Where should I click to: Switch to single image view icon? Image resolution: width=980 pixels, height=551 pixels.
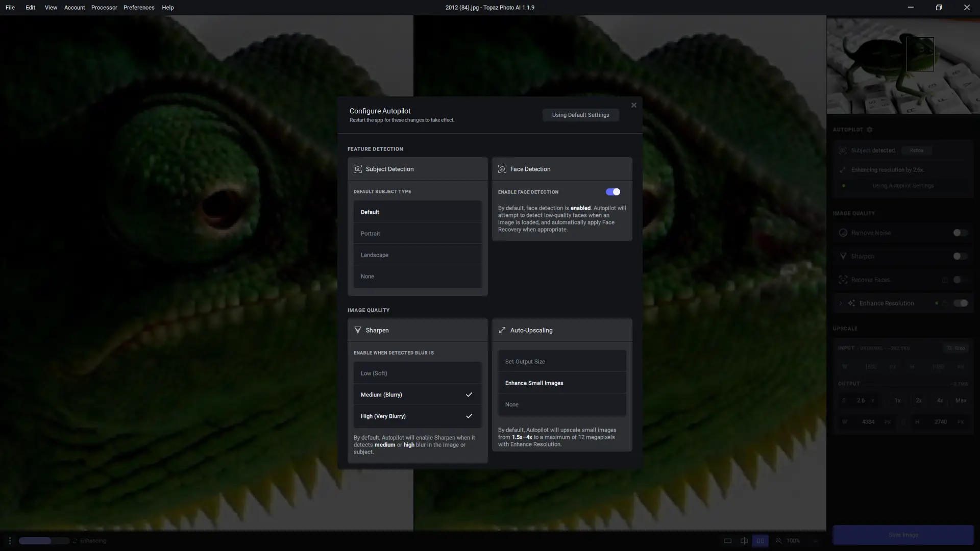(728, 541)
